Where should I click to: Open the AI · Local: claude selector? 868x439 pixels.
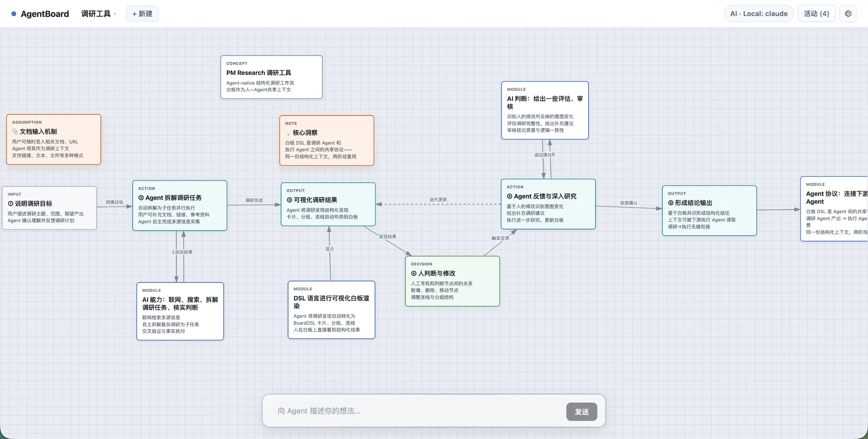(759, 13)
